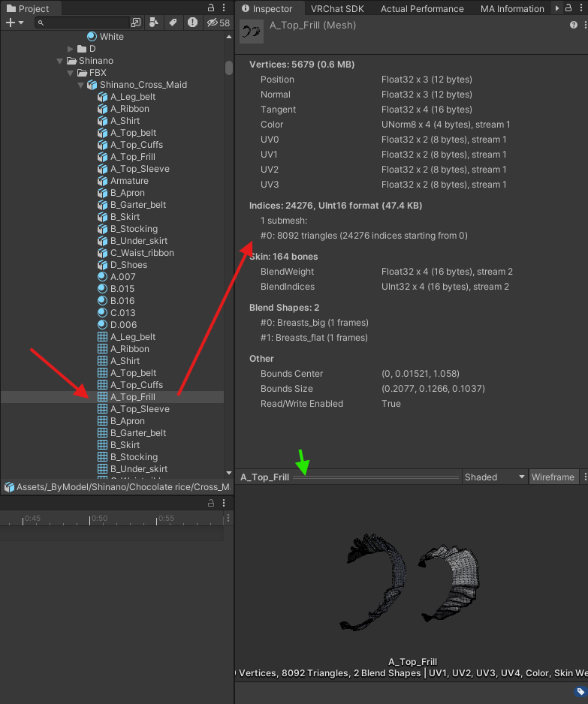Click the asset labels tag icon
This screenshot has width=588, height=704.
click(580, 691)
